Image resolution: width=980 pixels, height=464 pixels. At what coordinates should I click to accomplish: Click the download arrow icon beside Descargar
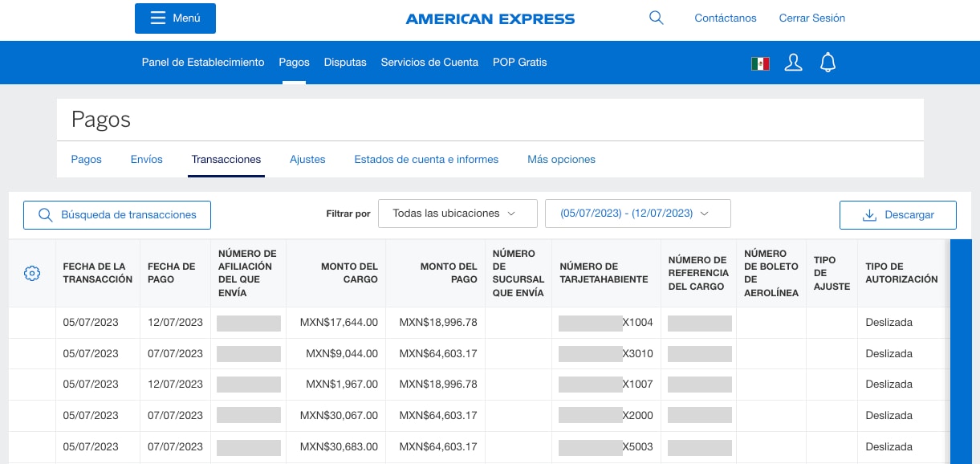point(869,214)
